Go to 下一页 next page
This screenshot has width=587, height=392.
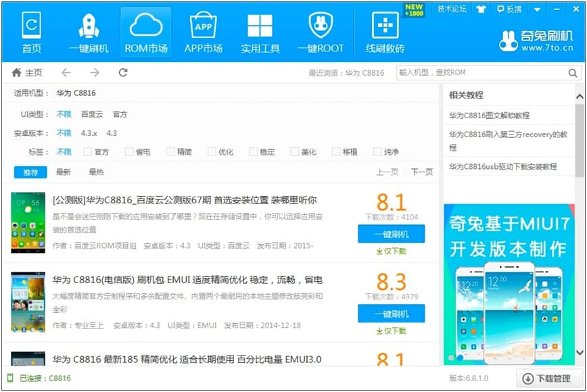click(422, 172)
